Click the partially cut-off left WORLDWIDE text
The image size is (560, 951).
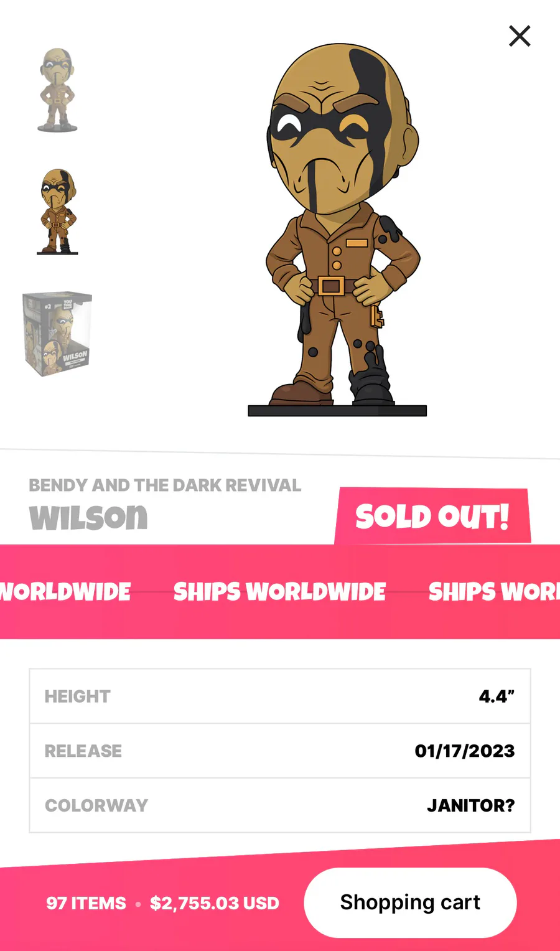[65, 592]
